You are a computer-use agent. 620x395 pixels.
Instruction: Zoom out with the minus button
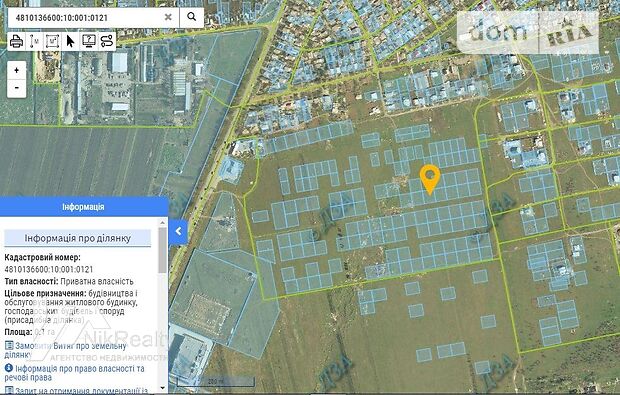coord(17,88)
